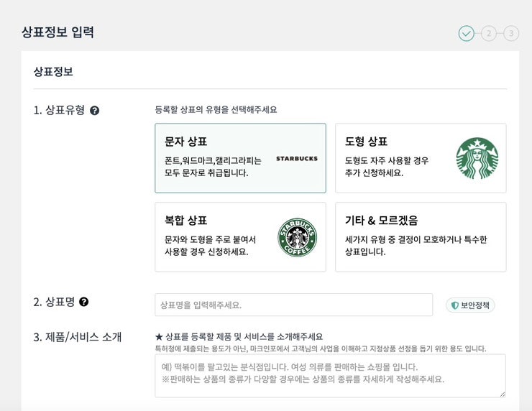Click the Starbucks Coffee combined logo
Image resolution: width=532 pixels, height=411 pixels.
pos(297,237)
